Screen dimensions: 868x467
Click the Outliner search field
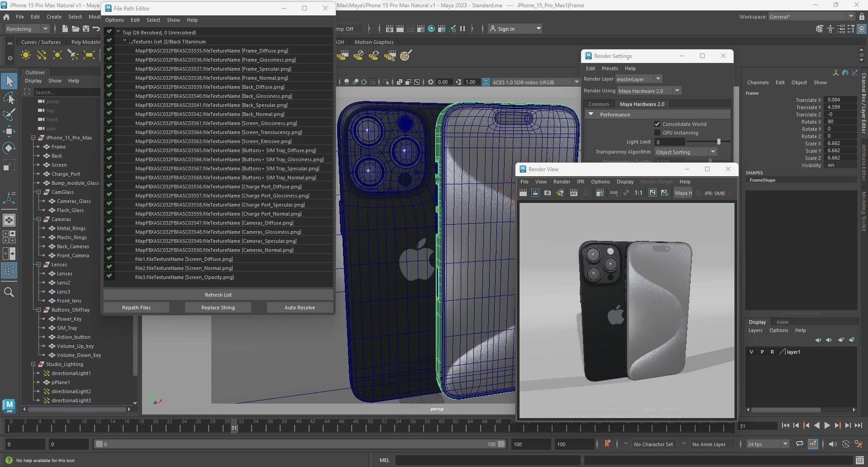[x=67, y=92]
